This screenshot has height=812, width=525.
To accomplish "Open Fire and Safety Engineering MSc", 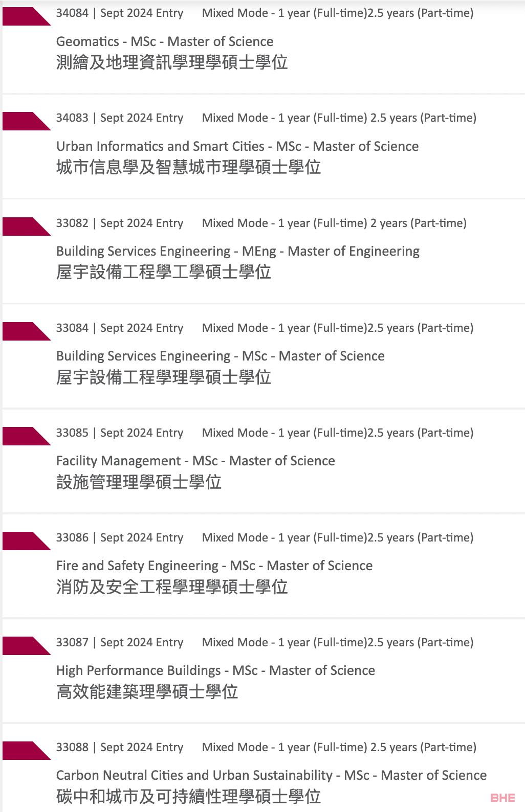I will click(214, 566).
